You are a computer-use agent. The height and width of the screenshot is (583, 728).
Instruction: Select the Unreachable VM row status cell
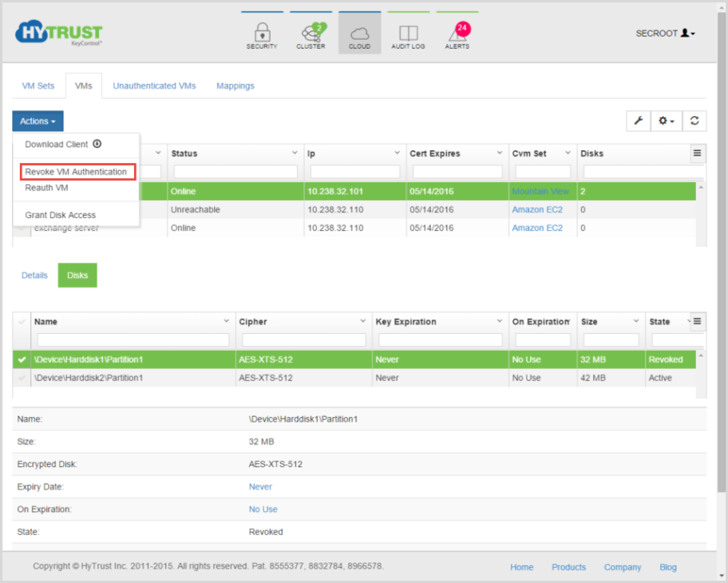235,209
